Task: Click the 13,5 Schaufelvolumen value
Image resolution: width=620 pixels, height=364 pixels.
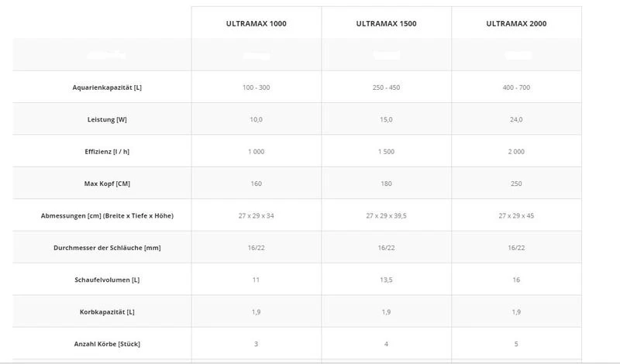Action: (x=386, y=279)
